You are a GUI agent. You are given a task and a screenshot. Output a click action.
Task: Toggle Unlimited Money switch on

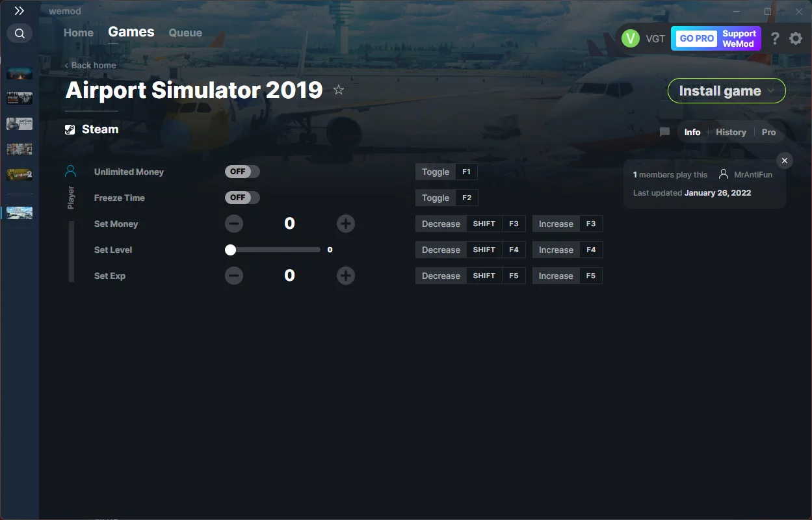click(x=242, y=172)
